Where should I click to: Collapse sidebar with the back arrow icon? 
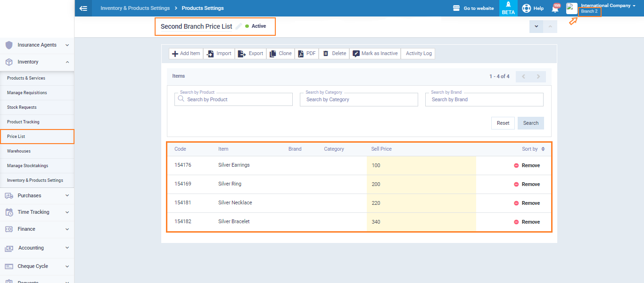[83, 8]
